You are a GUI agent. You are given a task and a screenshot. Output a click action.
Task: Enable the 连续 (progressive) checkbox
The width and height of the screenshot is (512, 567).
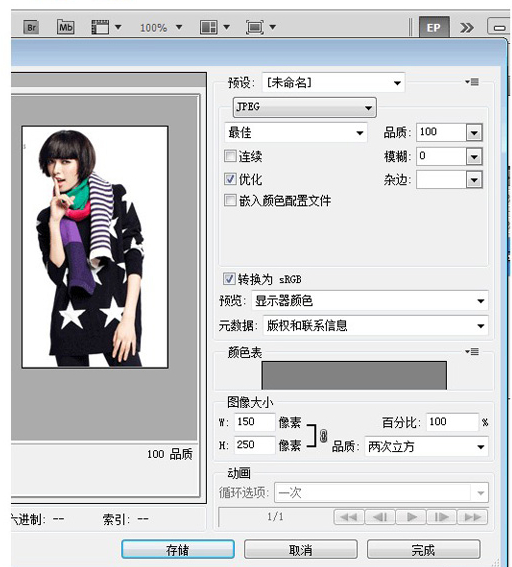click(x=230, y=156)
